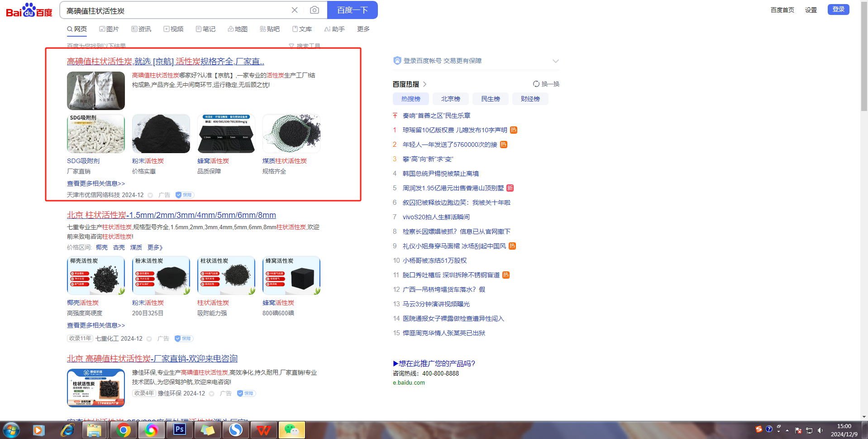Go to 百度首页
Viewport: 868px width, 439px height.
pyautogui.click(x=782, y=10)
